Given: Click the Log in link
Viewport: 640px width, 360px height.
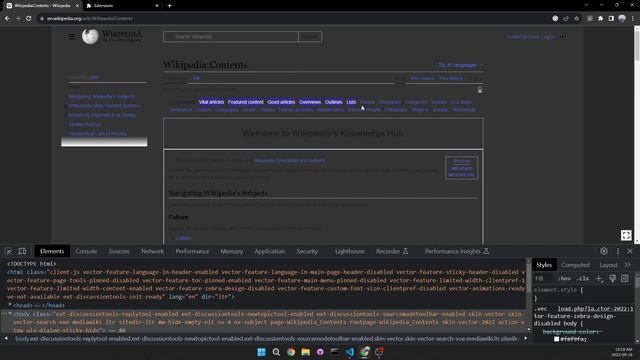Looking at the screenshot, I should click(548, 37).
